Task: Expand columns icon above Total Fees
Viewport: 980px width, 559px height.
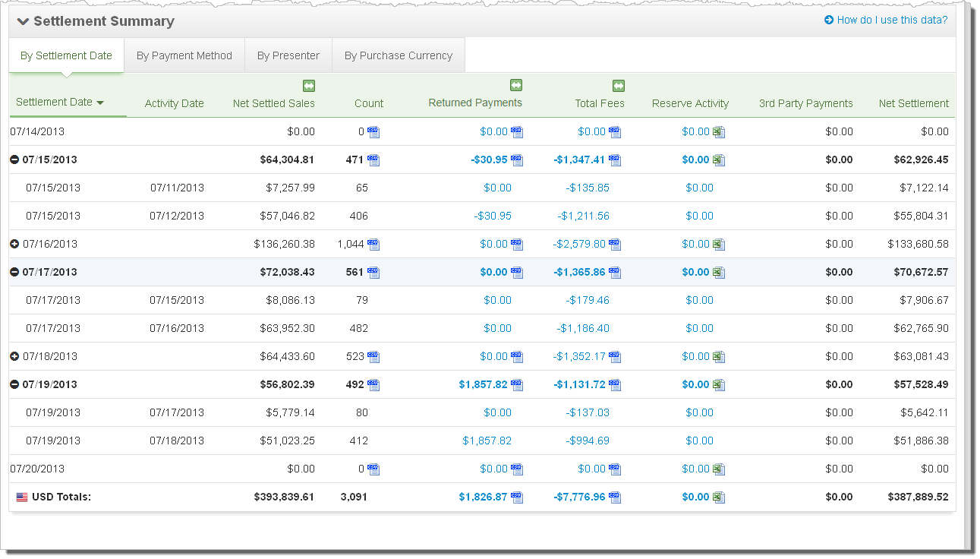Action: click(x=619, y=86)
